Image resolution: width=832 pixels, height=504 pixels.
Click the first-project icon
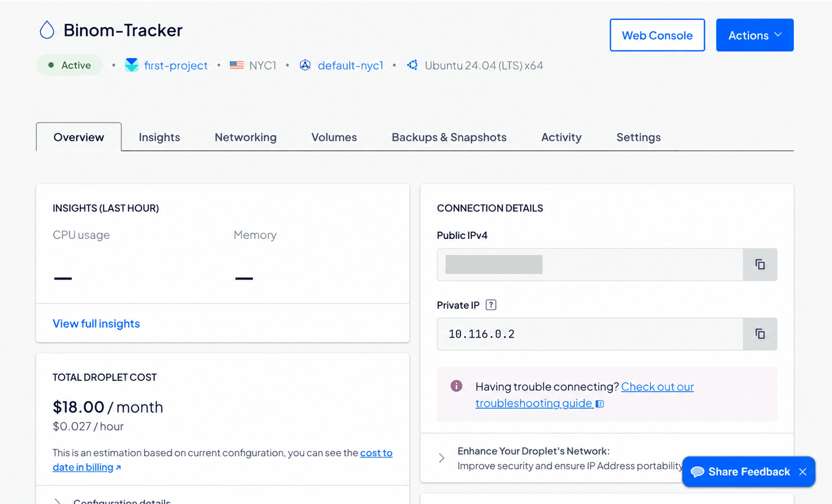(131, 65)
